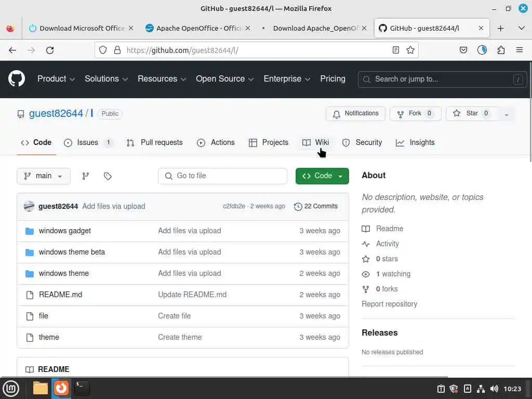Expand the Product menu
Viewport: 532px width, 399px height.
(x=56, y=79)
